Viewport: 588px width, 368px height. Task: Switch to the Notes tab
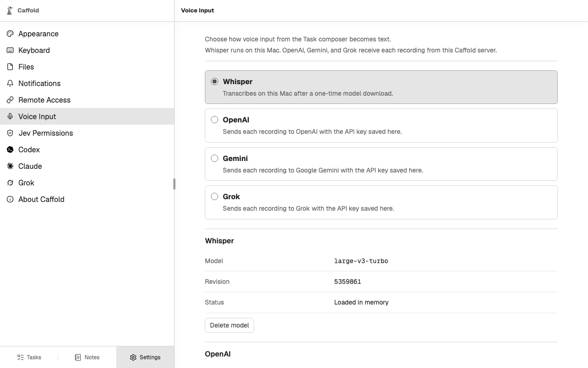tap(87, 357)
